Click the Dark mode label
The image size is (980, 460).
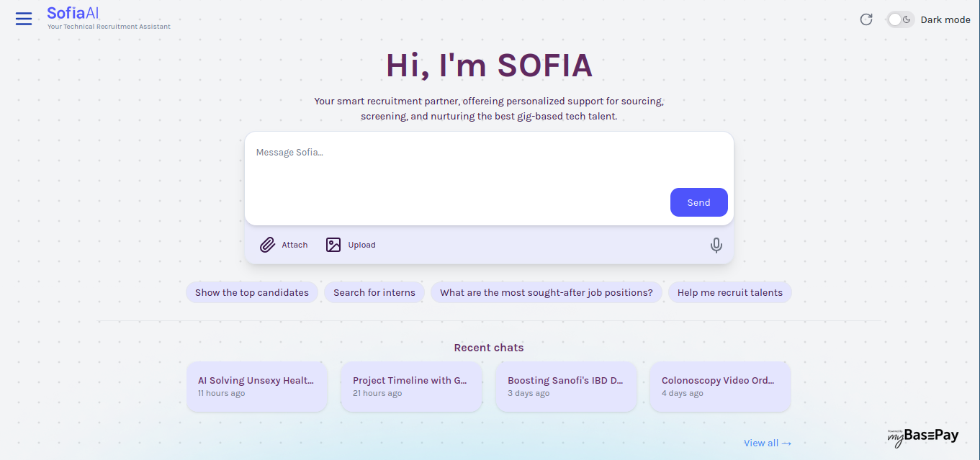click(945, 19)
